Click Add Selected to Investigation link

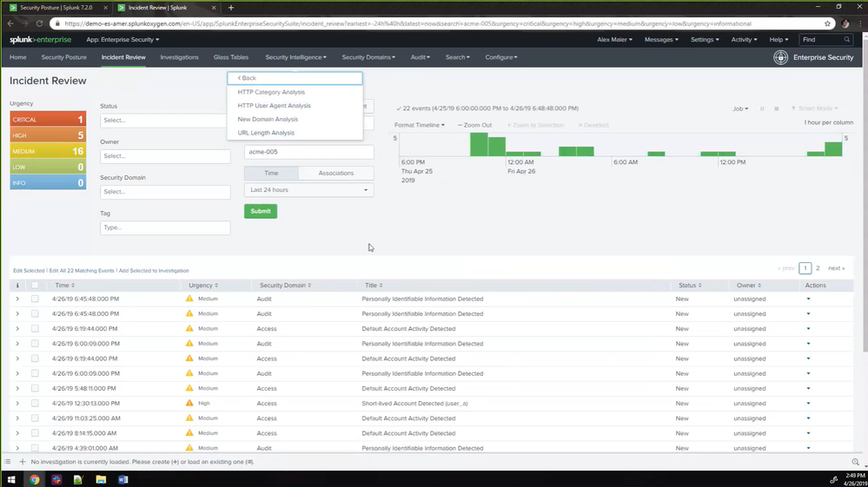tap(154, 271)
